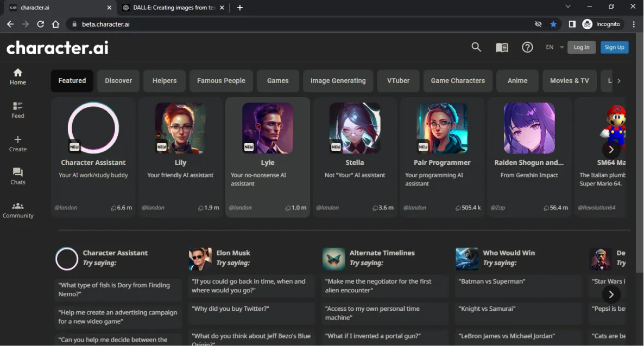
Task: Click the page vertical scrollbar
Action: [x=640, y=154]
